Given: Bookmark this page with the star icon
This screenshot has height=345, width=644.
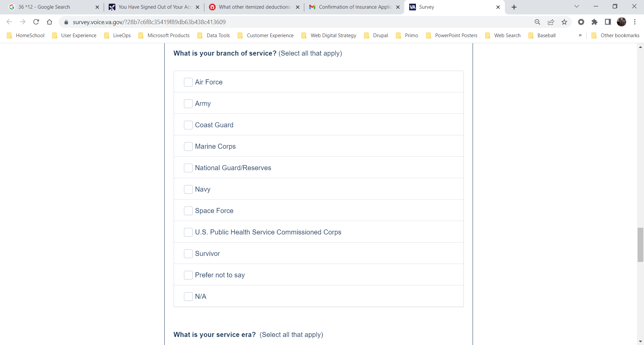Looking at the screenshot, I should [x=565, y=22].
